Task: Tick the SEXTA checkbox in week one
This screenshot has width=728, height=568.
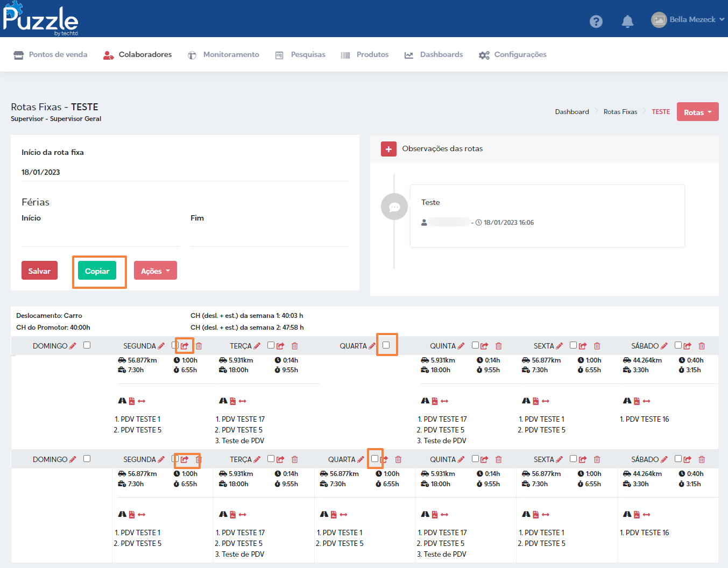Action: [x=573, y=345]
